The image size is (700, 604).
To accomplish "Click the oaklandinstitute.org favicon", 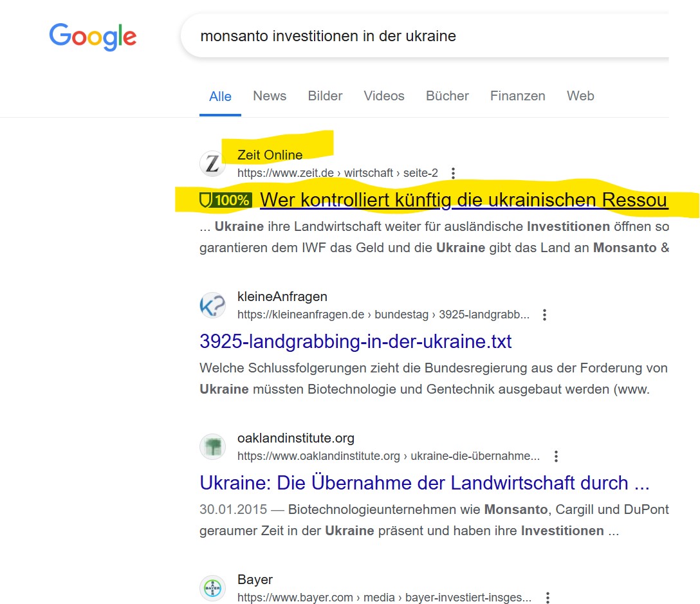I will [212, 447].
